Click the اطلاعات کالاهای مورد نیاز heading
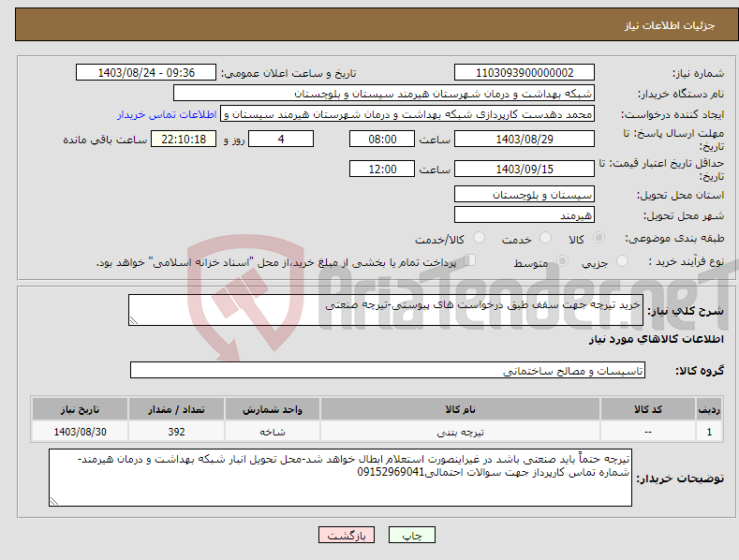Image resolution: width=739 pixels, height=560 pixels. click(x=656, y=339)
